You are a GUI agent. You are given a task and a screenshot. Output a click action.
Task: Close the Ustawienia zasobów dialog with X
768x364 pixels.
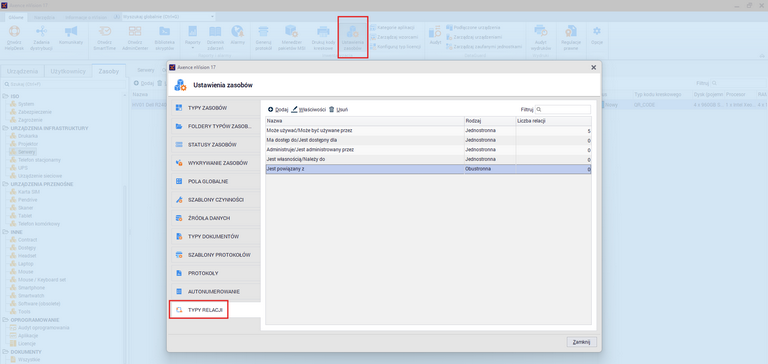(594, 67)
